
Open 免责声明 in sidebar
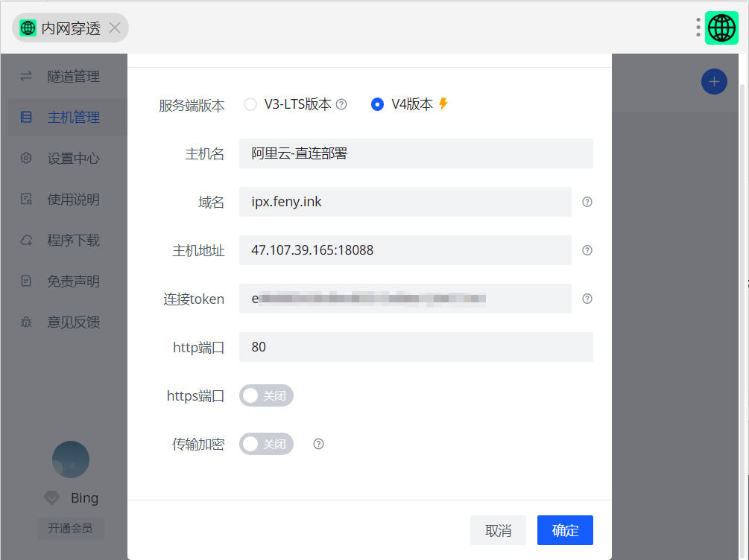pyautogui.click(x=68, y=281)
